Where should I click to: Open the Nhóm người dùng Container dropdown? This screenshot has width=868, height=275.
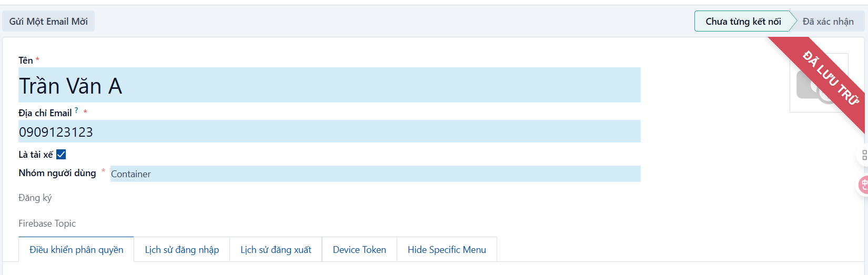[x=375, y=174]
